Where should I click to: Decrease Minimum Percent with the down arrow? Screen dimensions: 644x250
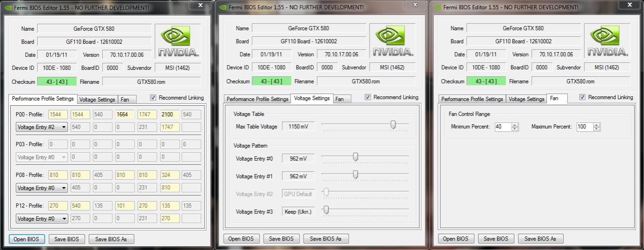(x=515, y=129)
